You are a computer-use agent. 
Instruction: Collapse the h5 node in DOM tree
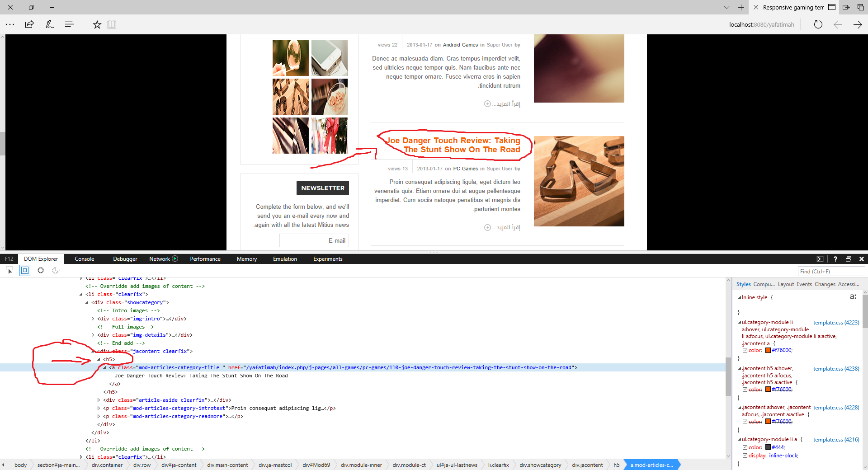[x=99, y=359]
